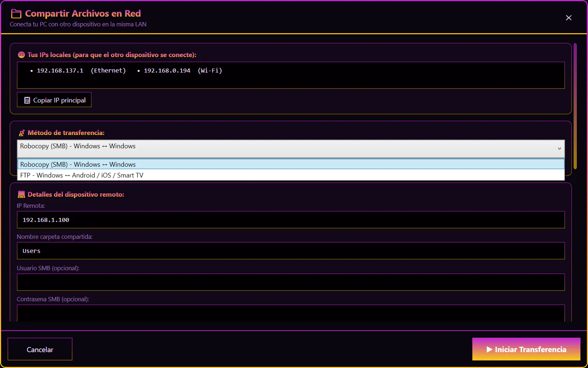588x368 pixels.
Task: Click the laptop icon beside Detalles del dispositivo remoto
Action: 22,194
